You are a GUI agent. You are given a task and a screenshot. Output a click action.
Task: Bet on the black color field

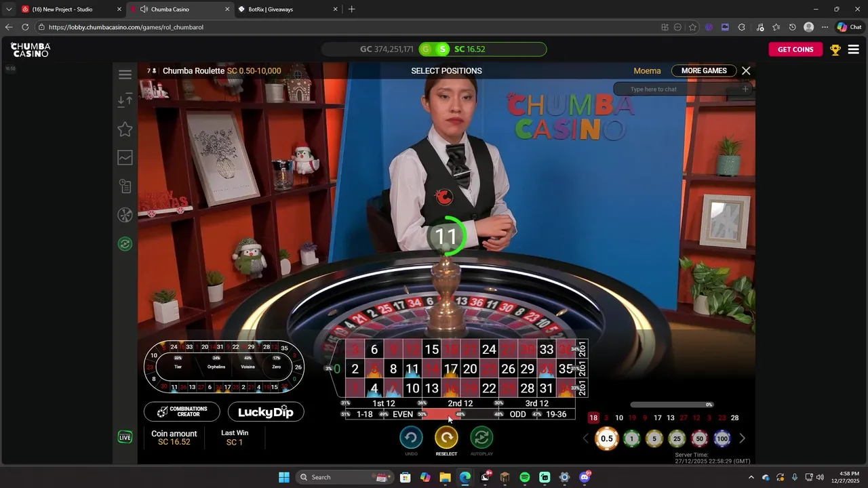(x=480, y=414)
